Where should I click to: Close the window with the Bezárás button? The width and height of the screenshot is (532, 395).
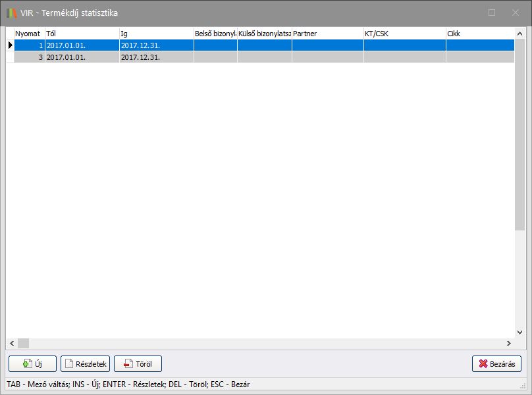[496, 363]
